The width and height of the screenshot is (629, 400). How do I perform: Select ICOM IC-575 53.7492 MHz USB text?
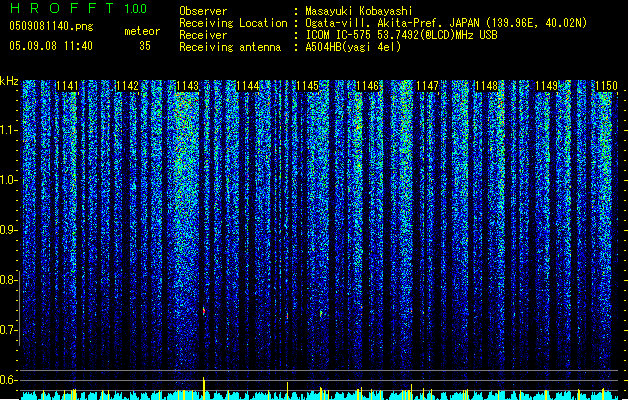[x=401, y=35]
